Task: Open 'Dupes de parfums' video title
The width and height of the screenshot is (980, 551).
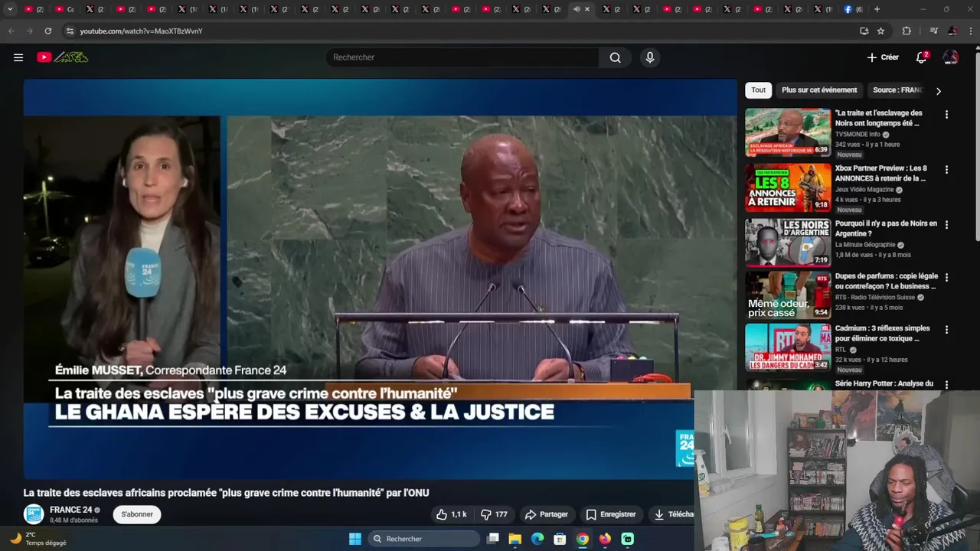Action: tap(886, 281)
